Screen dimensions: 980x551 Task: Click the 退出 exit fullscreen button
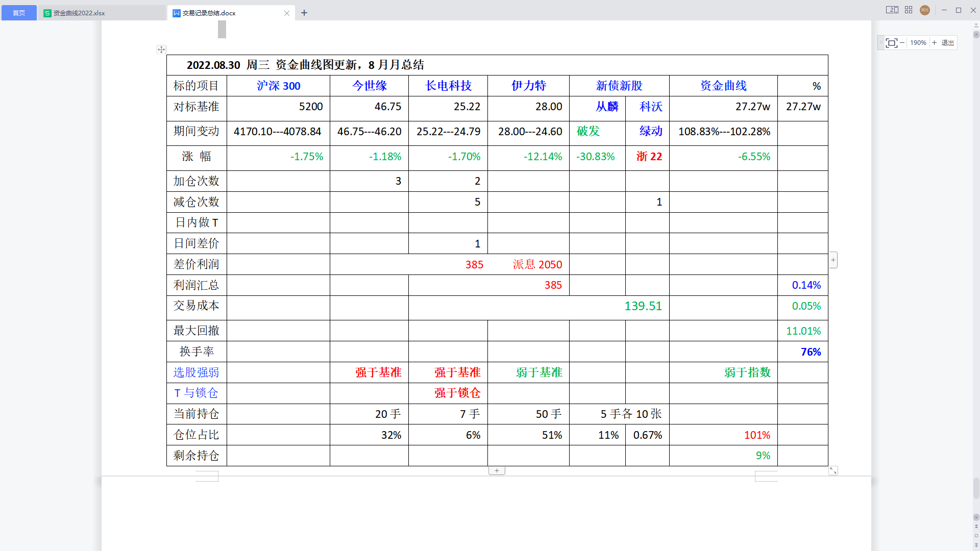click(948, 43)
